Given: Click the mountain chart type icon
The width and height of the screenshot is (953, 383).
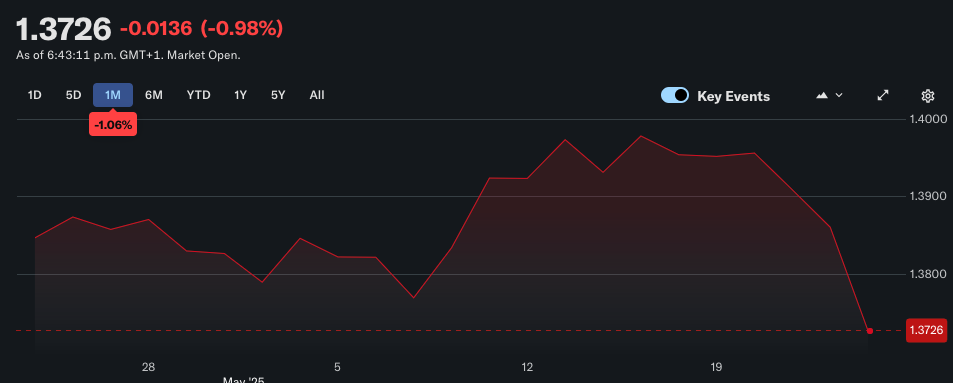Looking at the screenshot, I should point(822,95).
